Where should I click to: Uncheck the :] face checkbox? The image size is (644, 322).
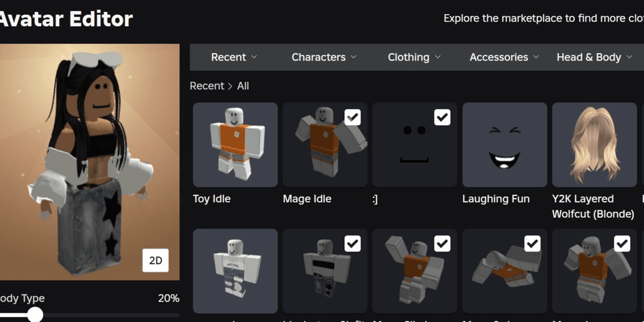[443, 117]
